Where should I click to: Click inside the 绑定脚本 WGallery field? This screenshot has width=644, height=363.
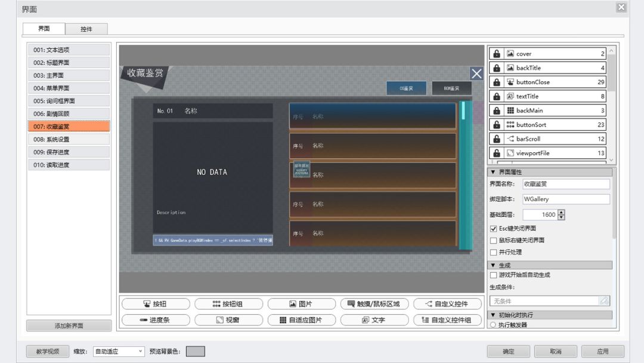pyautogui.click(x=566, y=199)
